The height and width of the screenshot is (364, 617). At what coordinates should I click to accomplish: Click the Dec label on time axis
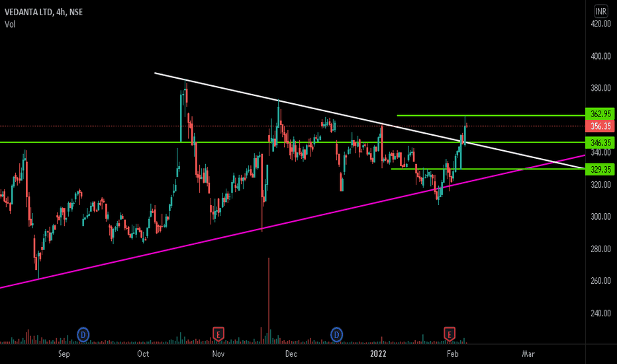(x=291, y=354)
